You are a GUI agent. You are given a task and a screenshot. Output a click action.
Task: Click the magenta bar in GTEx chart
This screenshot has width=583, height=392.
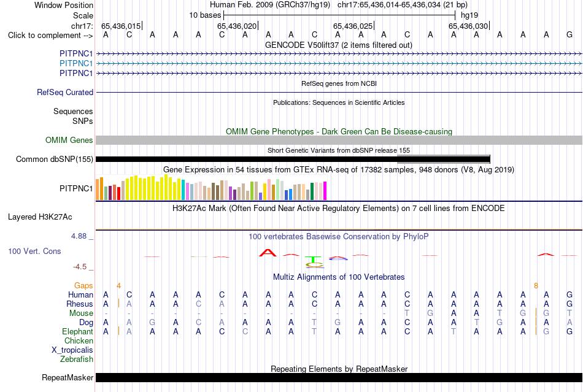(x=325, y=191)
